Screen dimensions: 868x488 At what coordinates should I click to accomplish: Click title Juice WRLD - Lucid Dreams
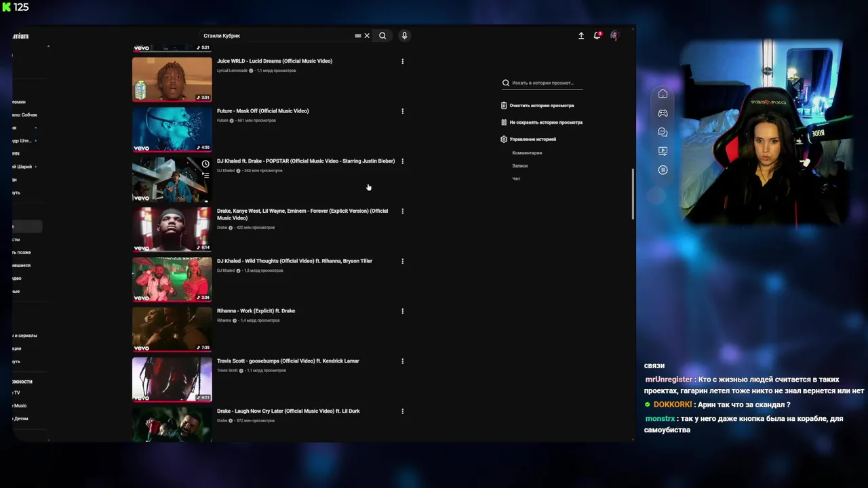(275, 61)
